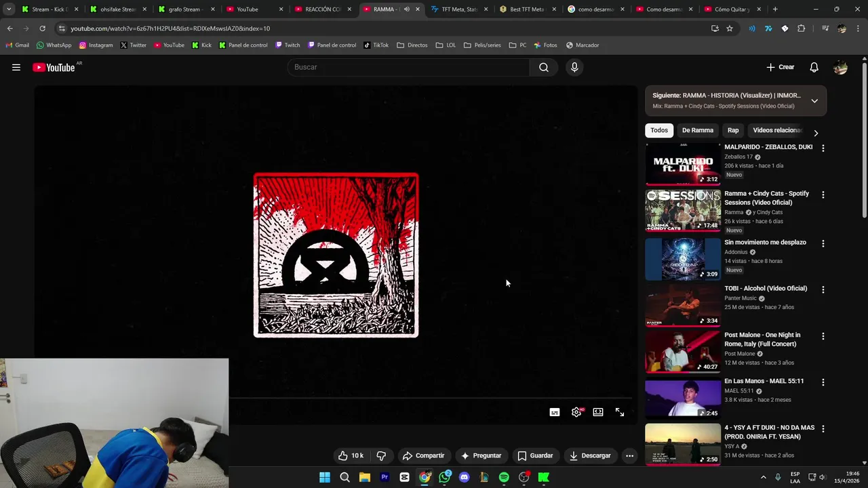Select the Rap filter chip
868x488 pixels.
point(733,130)
